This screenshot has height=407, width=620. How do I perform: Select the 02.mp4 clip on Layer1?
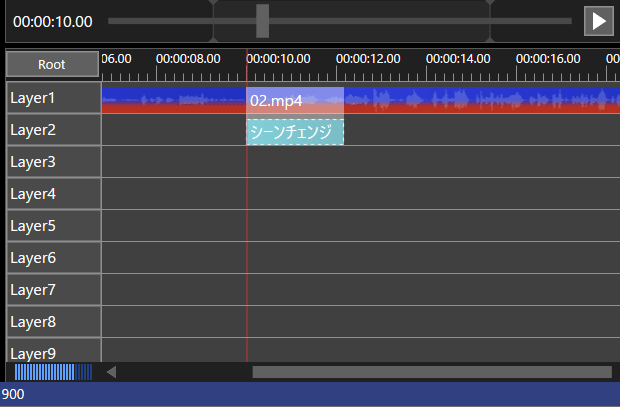click(x=295, y=100)
